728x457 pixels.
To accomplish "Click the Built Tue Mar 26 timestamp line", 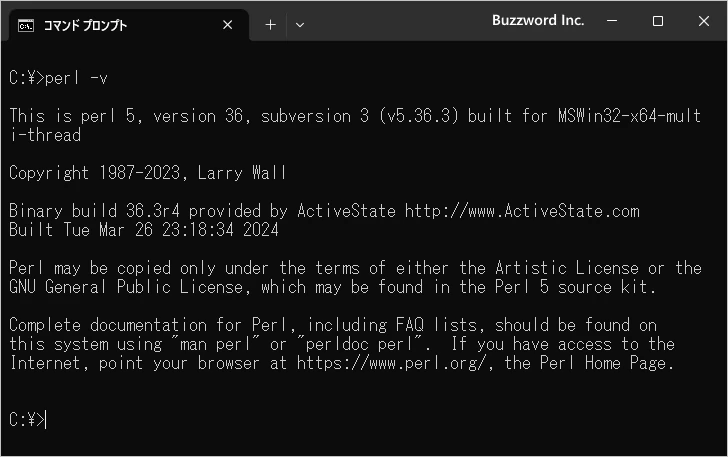I will click(143, 230).
